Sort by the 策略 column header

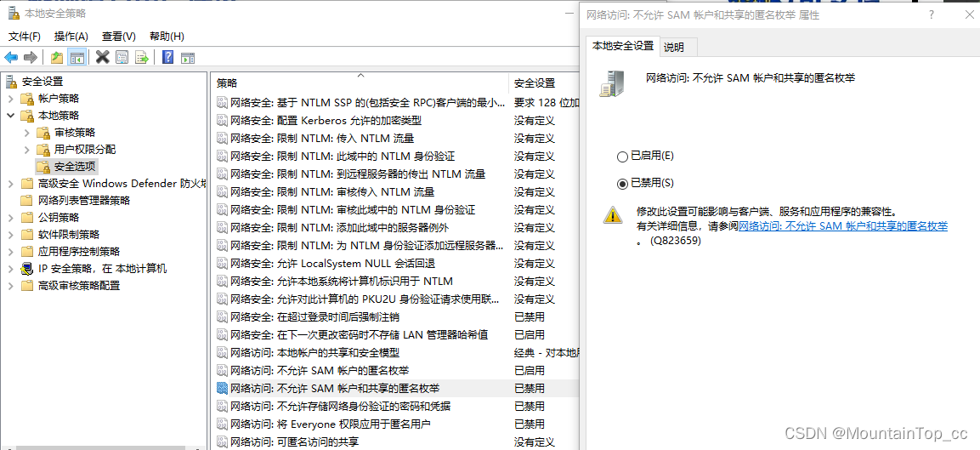click(x=360, y=83)
